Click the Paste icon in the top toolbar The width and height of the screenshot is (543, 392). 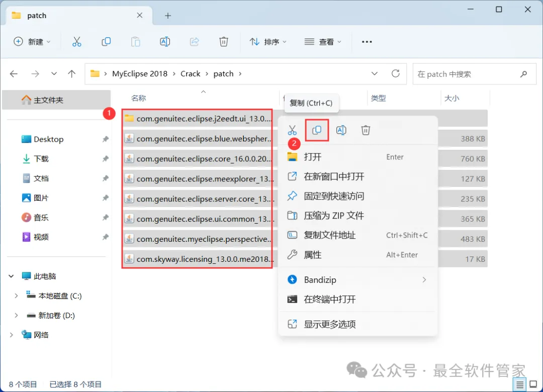click(135, 42)
